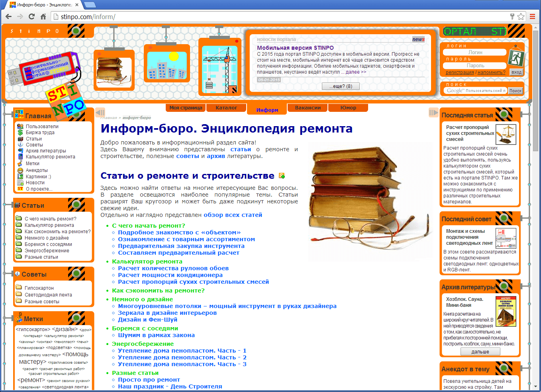Collapse right panel with right arrow icon
This screenshot has height=392, width=541.
pos(433,113)
